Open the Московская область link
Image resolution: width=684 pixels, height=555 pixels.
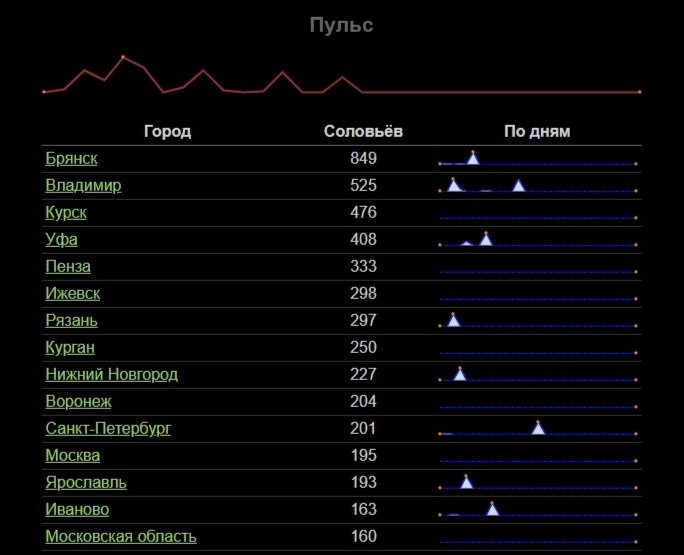pyautogui.click(x=120, y=537)
